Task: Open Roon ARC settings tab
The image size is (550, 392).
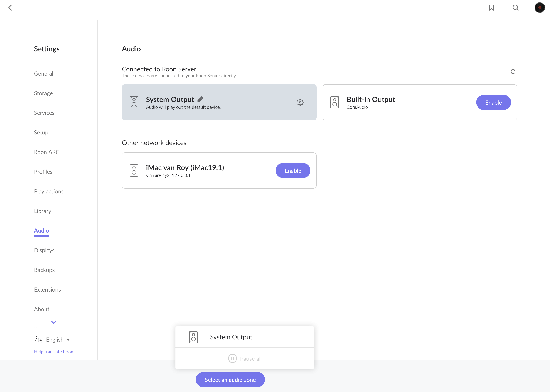Action: (x=47, y=152)
